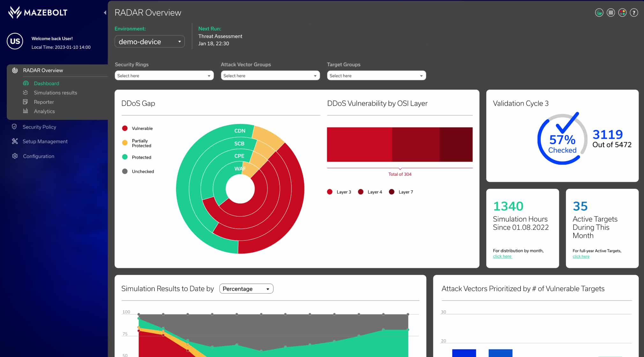The image size is (644, 357).
Task: Select RADAR Overview in the sidebar
Action: click(43, 70)
